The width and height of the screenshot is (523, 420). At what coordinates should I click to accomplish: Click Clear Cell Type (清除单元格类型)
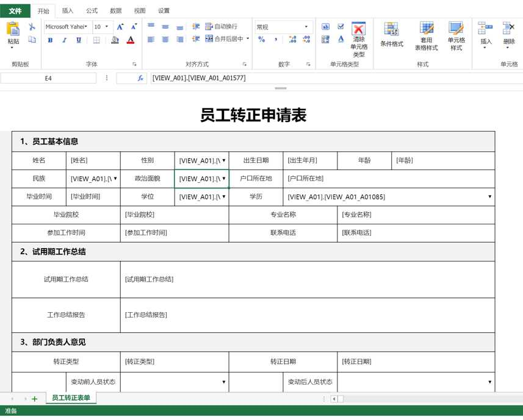click(359, 40)
